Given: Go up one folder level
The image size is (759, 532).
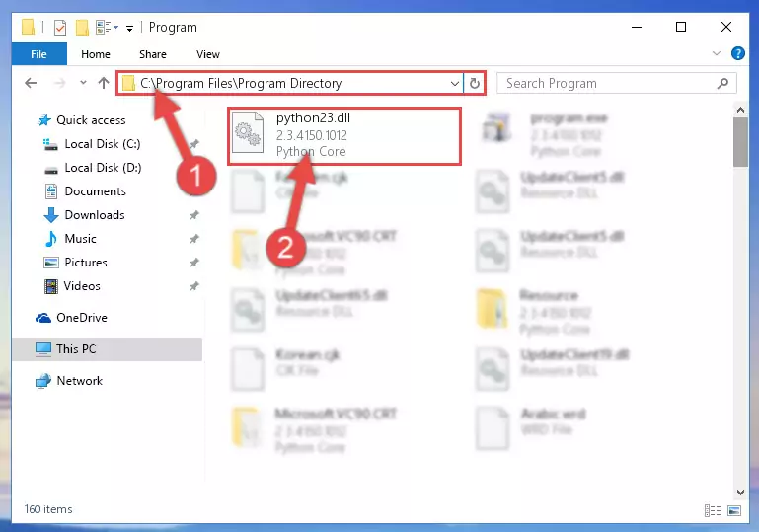Looking at the screenshot, I should tap(103, 83).
